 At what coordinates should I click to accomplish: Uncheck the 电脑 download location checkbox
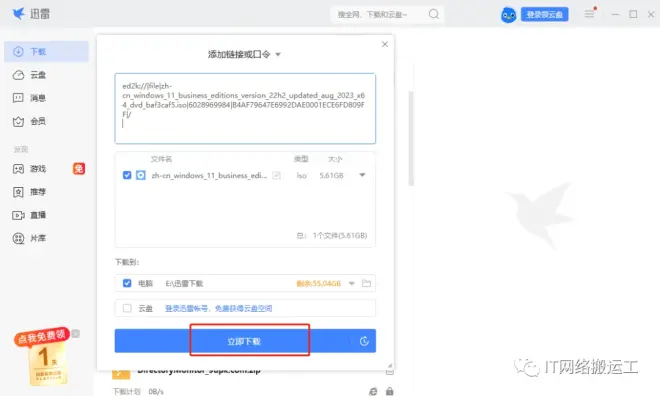[x=127, y=283]
